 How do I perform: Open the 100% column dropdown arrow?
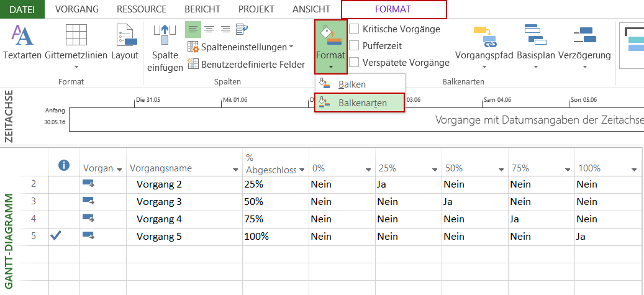(x=634, y=170)
